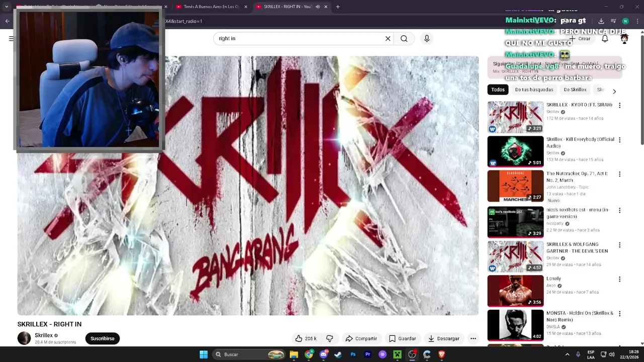
Task: Click the Descargar download button
Action: 443,339
